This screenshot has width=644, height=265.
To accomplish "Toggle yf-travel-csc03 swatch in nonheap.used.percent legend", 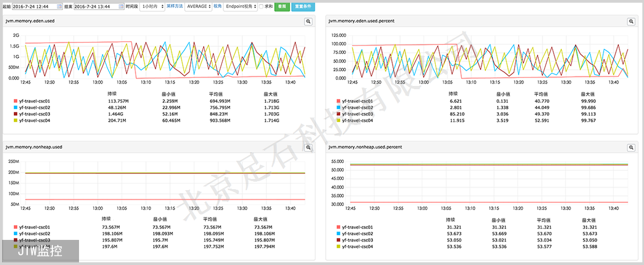I will click(x=337, y=240).
